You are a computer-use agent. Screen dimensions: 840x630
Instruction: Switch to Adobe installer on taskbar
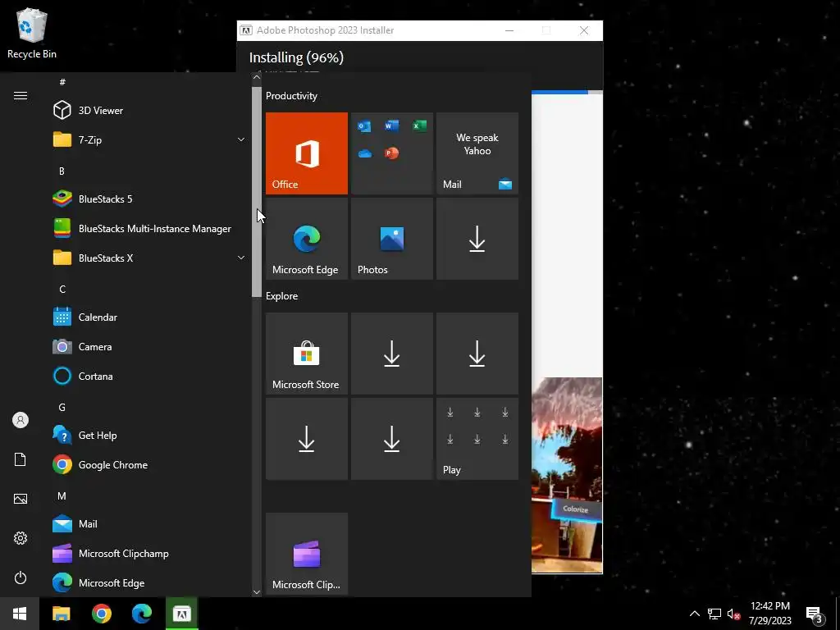(x=182, y=614)
